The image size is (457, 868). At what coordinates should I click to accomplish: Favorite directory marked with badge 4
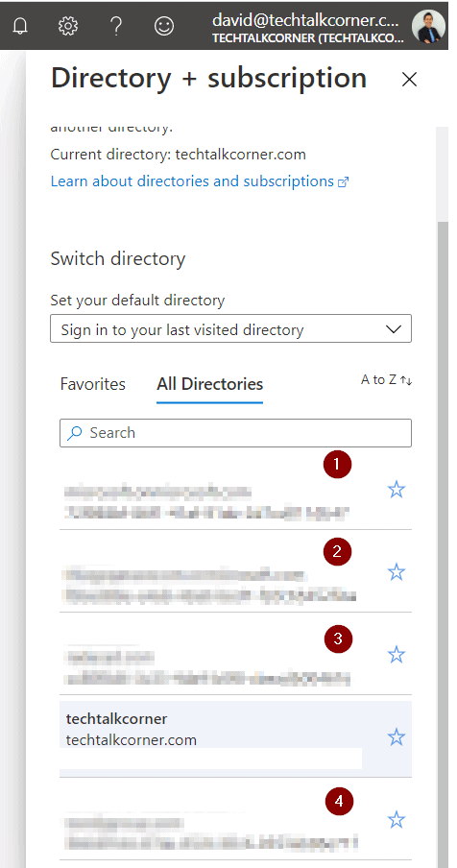click(x=397, y=820)
